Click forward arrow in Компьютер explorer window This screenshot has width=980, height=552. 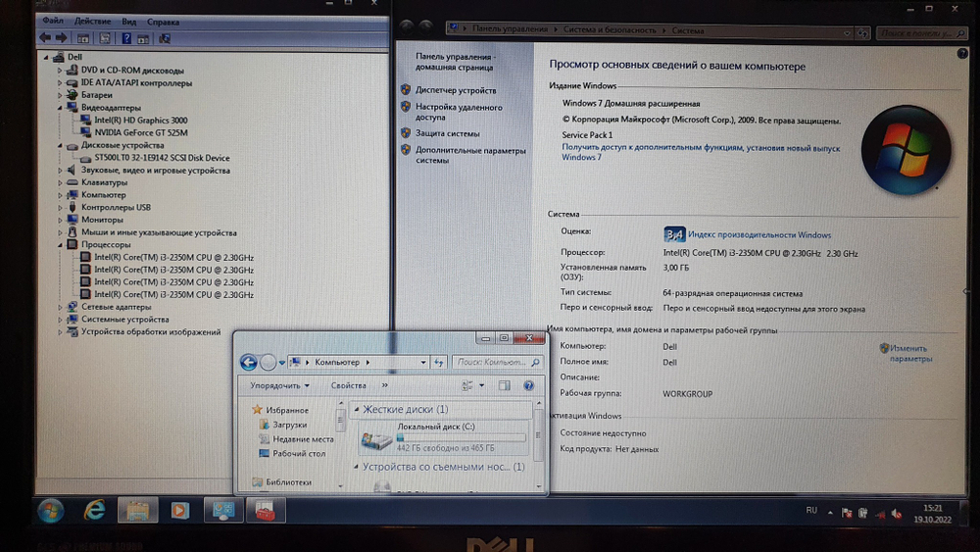(269, 362)
